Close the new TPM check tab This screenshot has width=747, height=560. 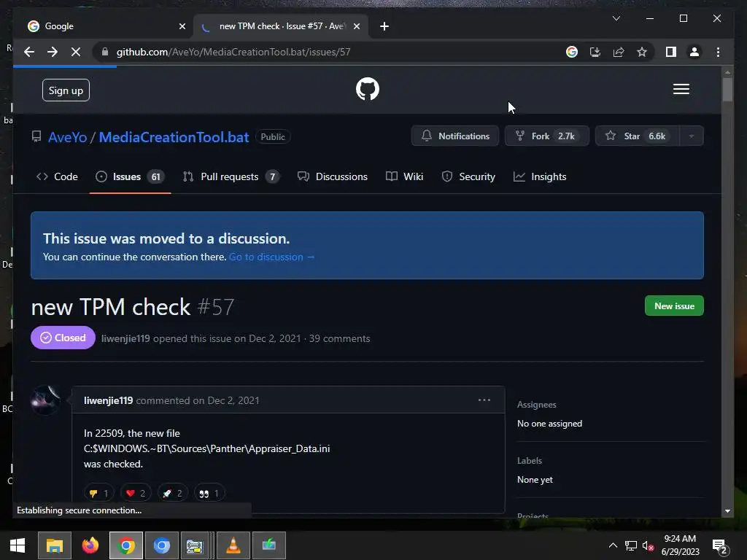pyautogui.click(x=356, y=26)
